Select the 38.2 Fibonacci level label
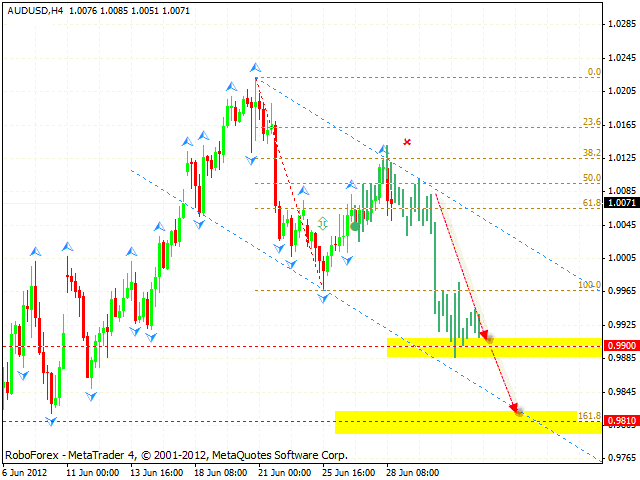This screenshot has height=480, width=640. click(x=591, y=153)
